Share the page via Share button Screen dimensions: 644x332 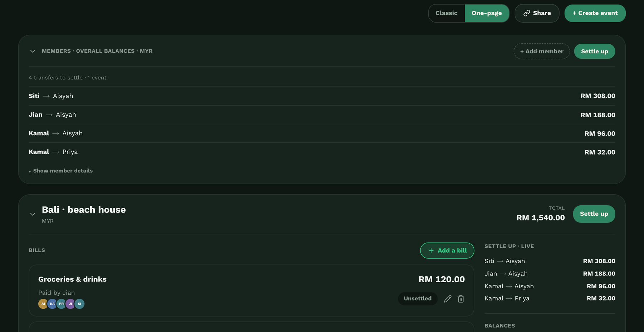pos(537,13)
